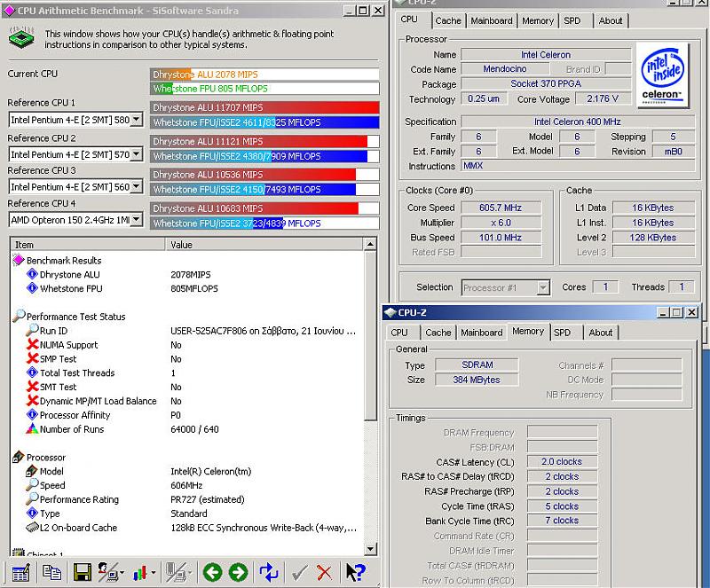Open the About tab in upper CPU-Z window
Image resolution: width=710 pixels, height=588 pixels.
pyautogui.click(x=611, y=20)
